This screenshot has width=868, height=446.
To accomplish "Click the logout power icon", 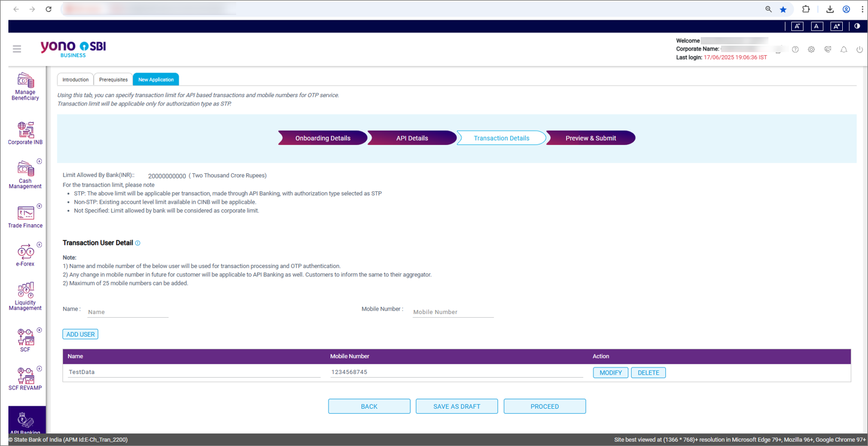I will 860,50.
